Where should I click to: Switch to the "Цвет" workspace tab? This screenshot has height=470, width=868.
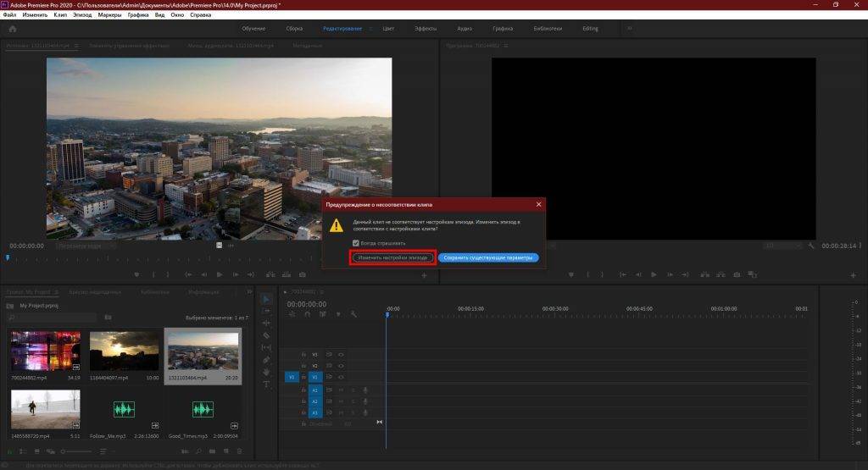(388, 29)
